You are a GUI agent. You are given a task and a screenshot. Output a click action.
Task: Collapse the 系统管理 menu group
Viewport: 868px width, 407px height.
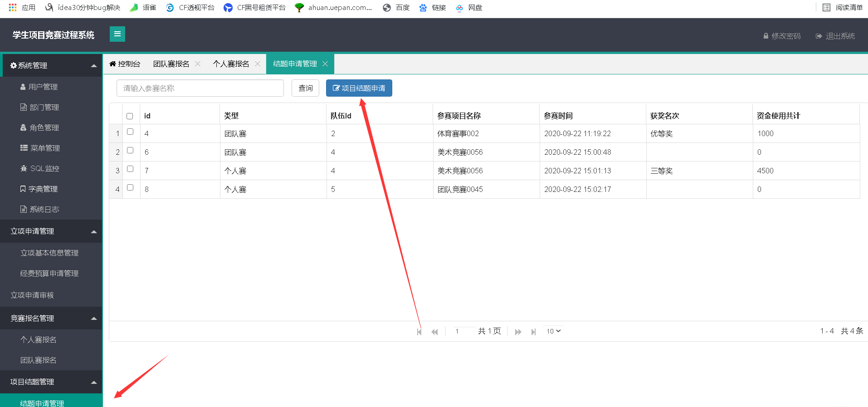point(51,65)
